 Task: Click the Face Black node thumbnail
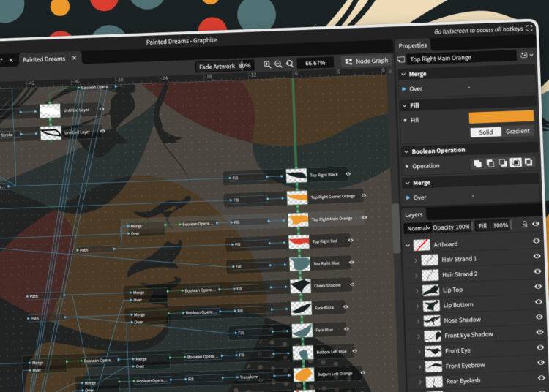tap(301, 309)
